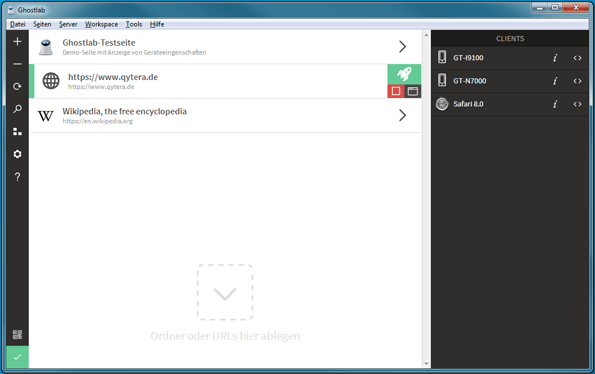Click the Ghostlab title bar app icon
Viewport: 595px width, 374px height.
[11, 10]
